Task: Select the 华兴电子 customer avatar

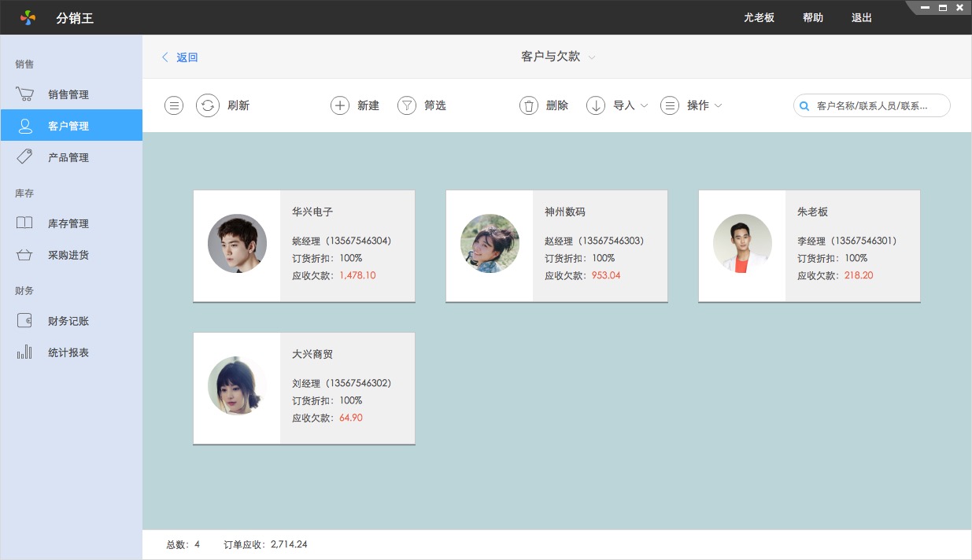Action: 237,244
